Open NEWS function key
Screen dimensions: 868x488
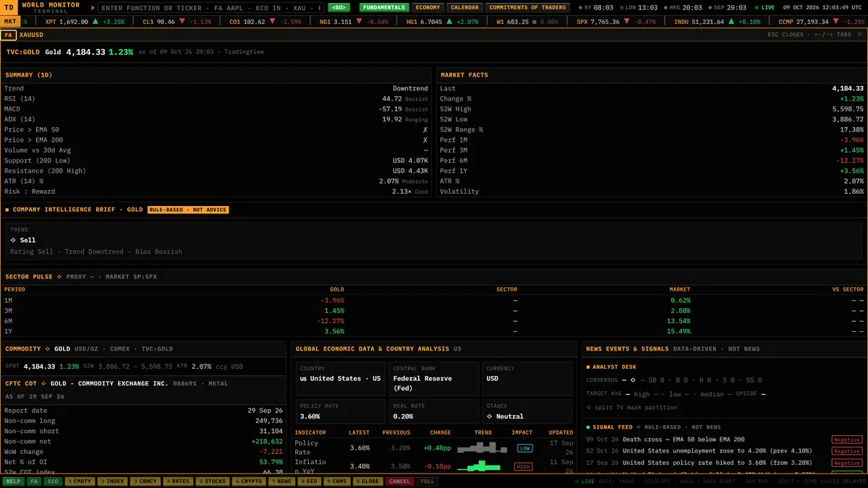pos(281,481)
